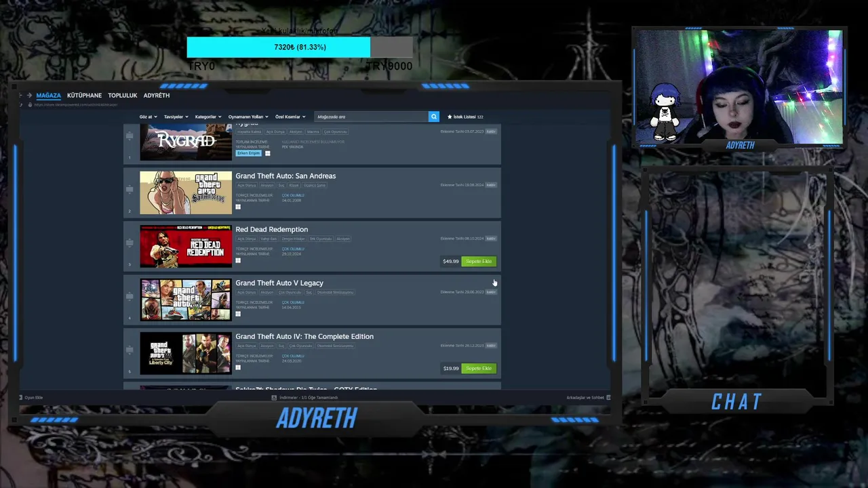868x488 pixels.
Task: Click the drag handle of Red Dead Redemption row
Action: click(130, 243)
